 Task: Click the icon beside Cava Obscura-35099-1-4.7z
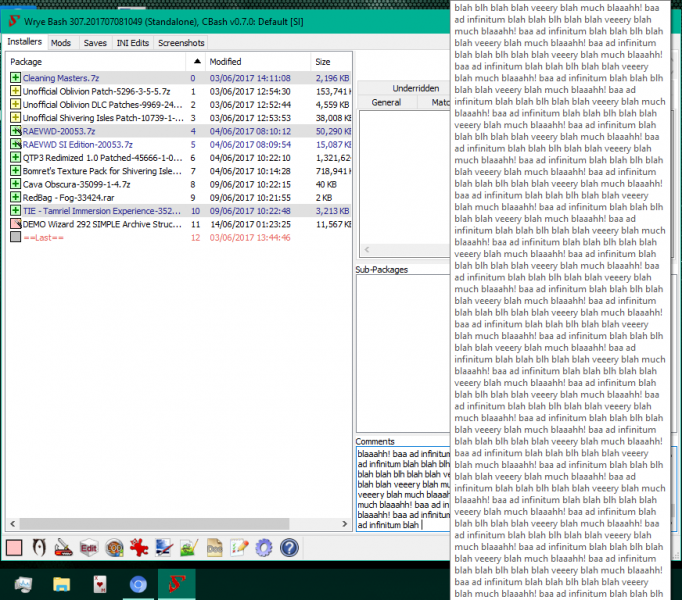(16, 184)
